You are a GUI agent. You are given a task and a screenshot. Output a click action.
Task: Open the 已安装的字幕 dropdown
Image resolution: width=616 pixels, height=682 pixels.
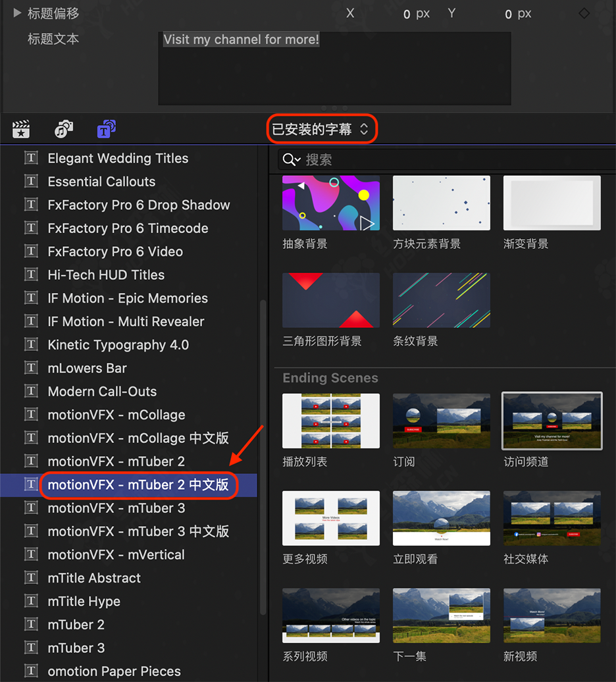321,129
